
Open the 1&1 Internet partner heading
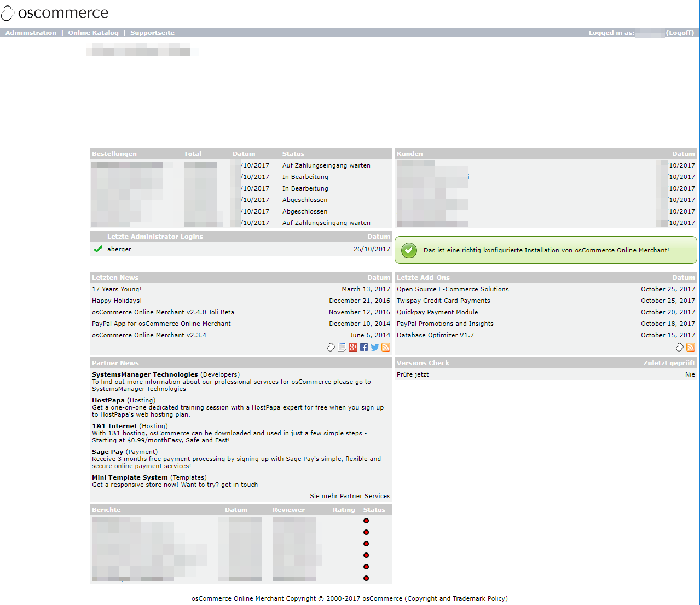[x=114, y=426]
